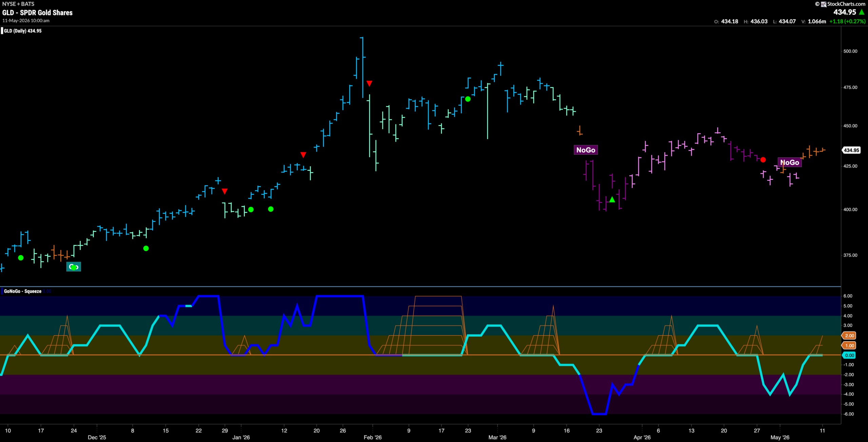Click the Apr '26 date axis label
This screenshot has height=442, width=868.
[642, 437]
